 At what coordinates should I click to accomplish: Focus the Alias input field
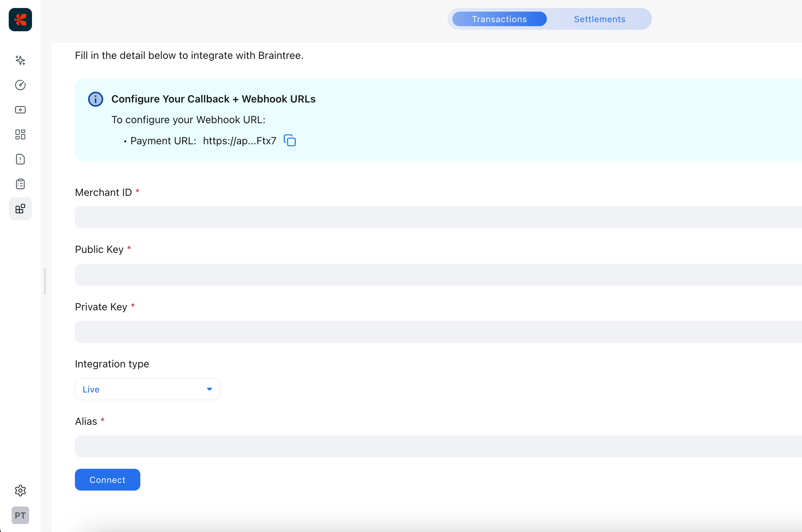click(x=438, y=446)
